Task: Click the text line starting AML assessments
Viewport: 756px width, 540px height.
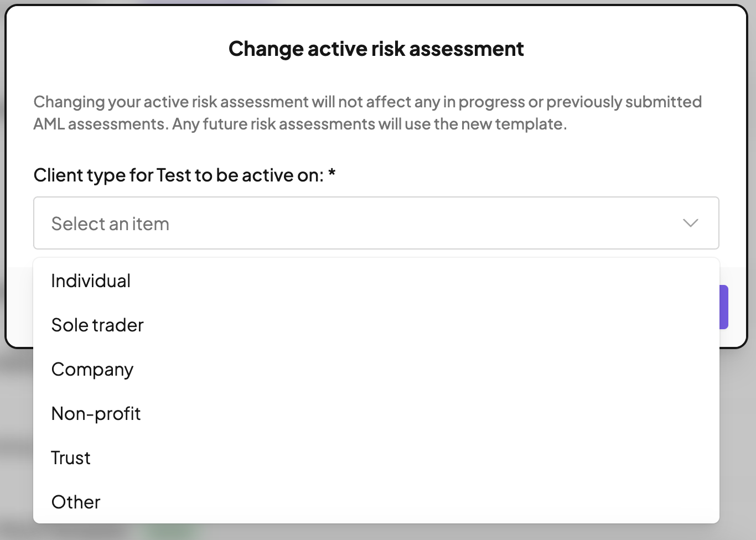Action: click(x=299, y=124)
